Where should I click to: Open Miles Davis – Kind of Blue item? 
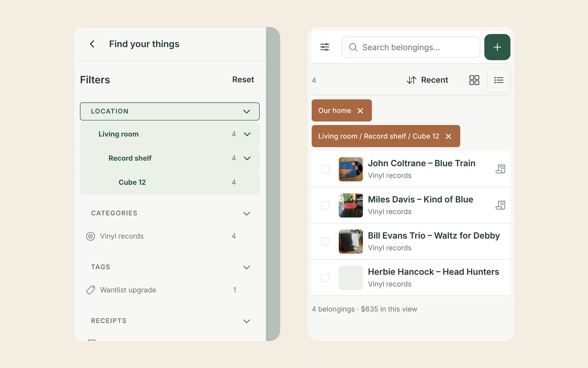click(x=420, y=200)
